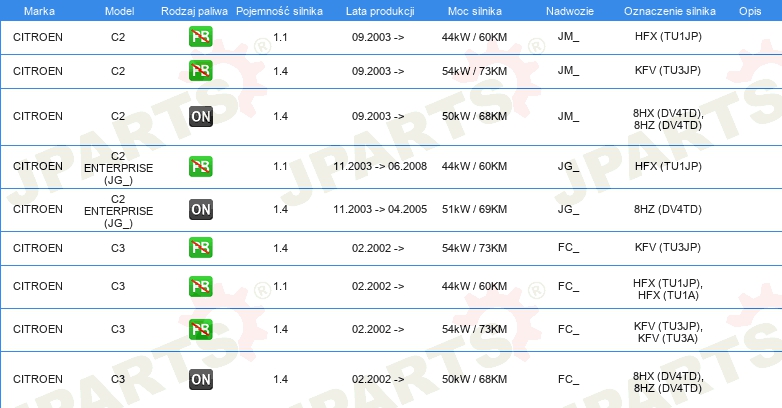Select CITROEN in the C3 HFX (TU1A) row
This screenshot has width=782, height=408.
[38, 286]
